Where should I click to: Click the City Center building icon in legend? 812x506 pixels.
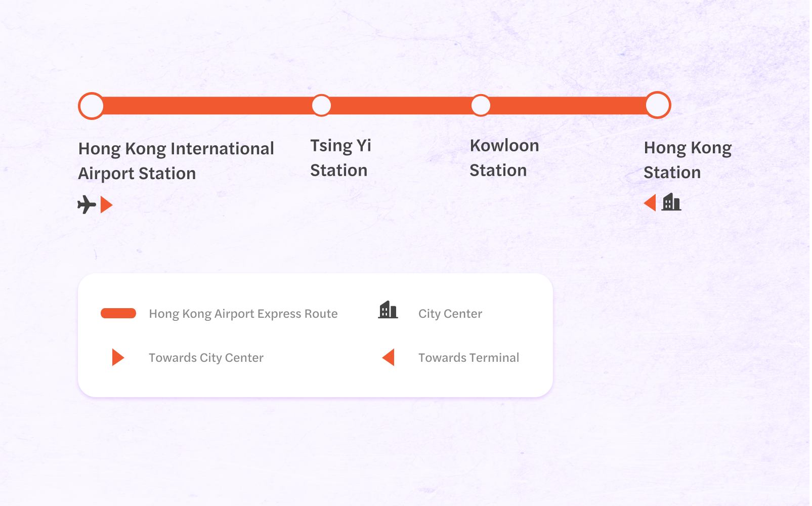(388, 310)
